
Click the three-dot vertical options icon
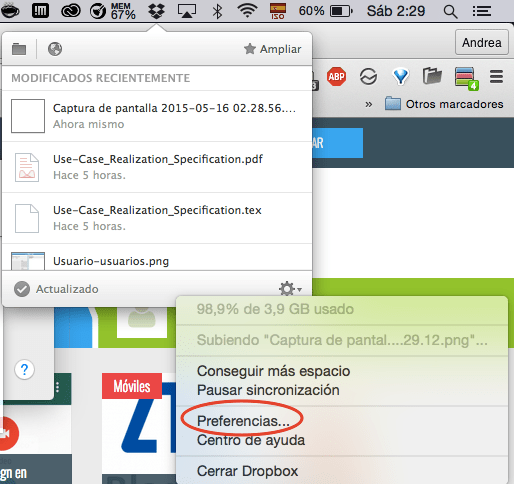(58, 387)
